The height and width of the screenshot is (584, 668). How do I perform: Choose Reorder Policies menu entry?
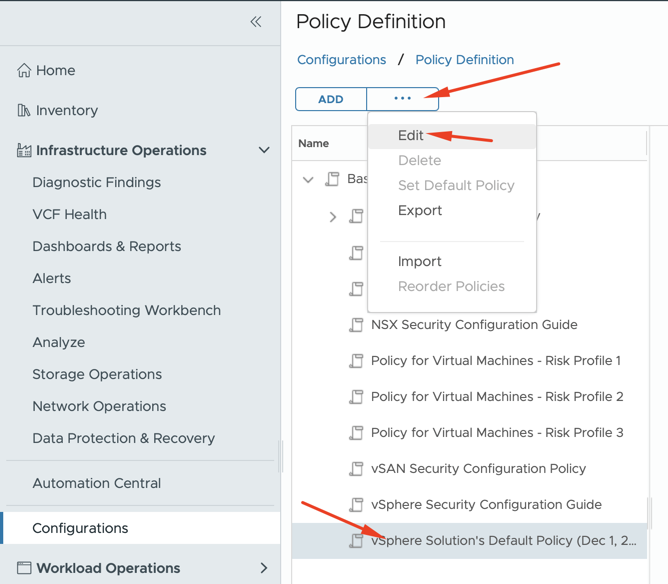451,286
